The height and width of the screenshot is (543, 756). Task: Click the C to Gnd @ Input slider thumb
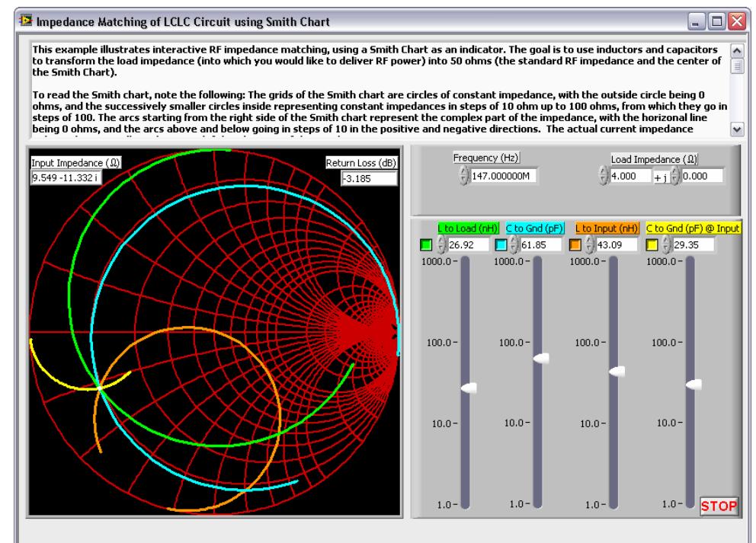[694, 385]
